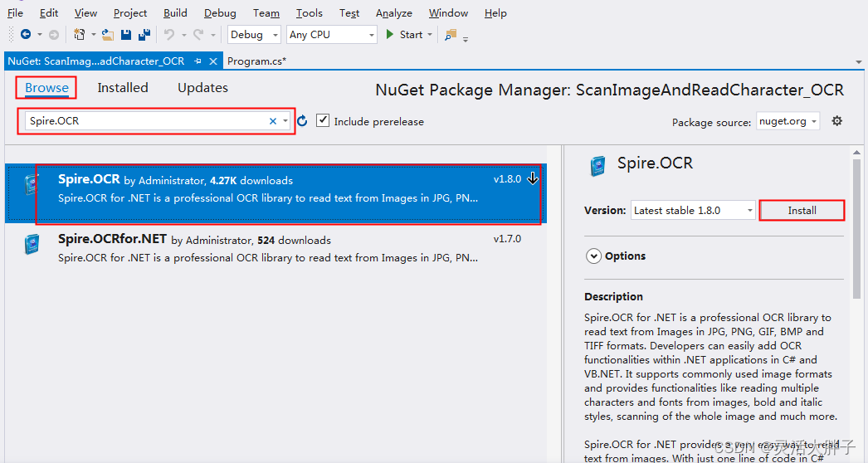Select the Browse tab
The image size is (868, 463).
click(46, 87)
